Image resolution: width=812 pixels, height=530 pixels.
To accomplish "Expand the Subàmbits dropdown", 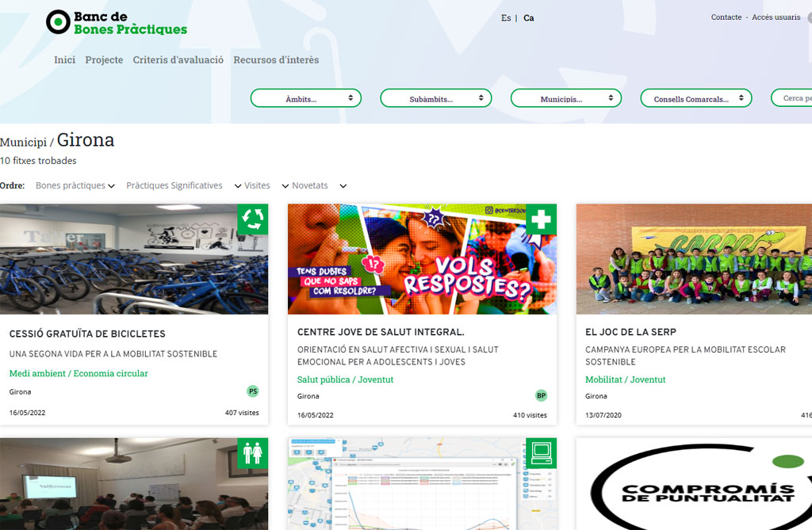I will coord(436,98).
